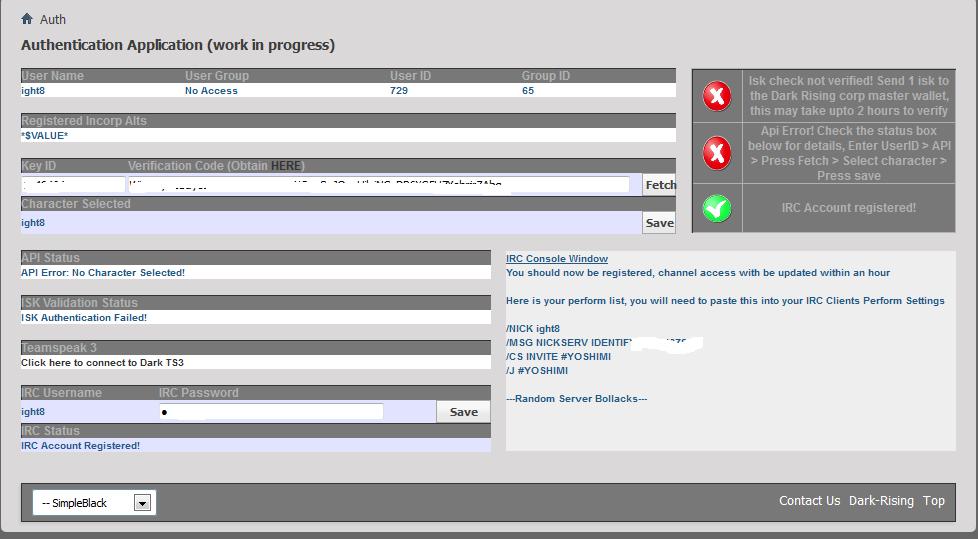
Task: Open the SimpleBlack theme dropdown
Action: [94, 503]
